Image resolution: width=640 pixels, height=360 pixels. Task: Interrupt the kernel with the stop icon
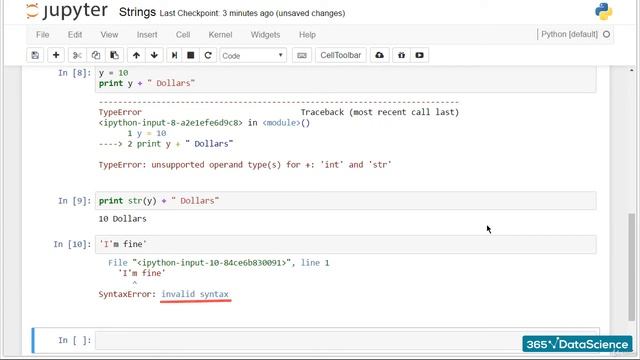click(x=191, y=55)
